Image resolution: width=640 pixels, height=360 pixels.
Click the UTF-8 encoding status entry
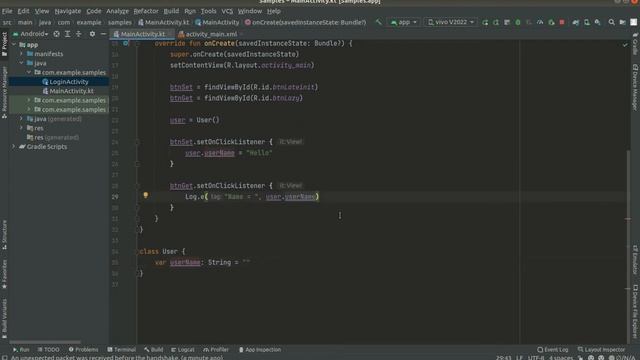click(536, 358)
